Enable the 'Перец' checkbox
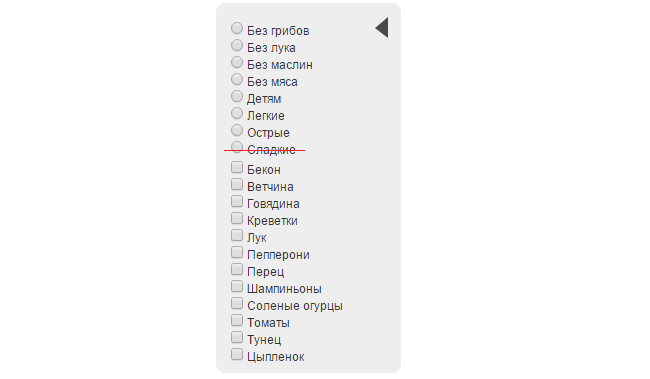 [237, 269]
